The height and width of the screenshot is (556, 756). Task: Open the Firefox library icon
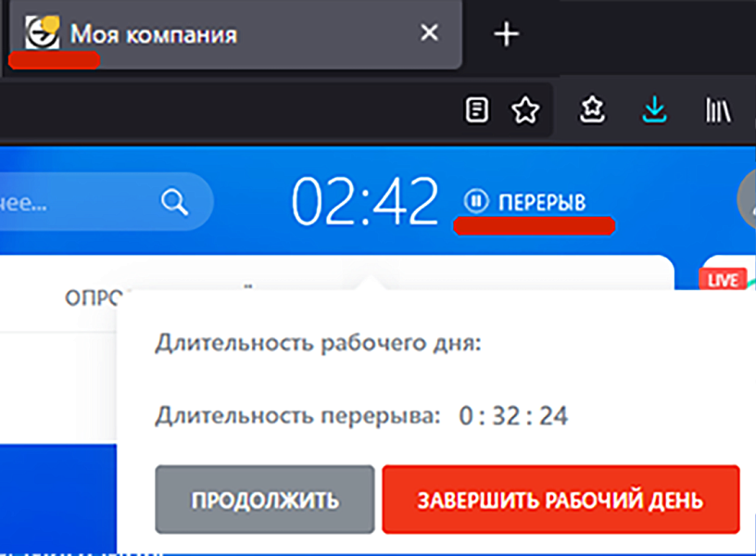[x=719, y=109]
